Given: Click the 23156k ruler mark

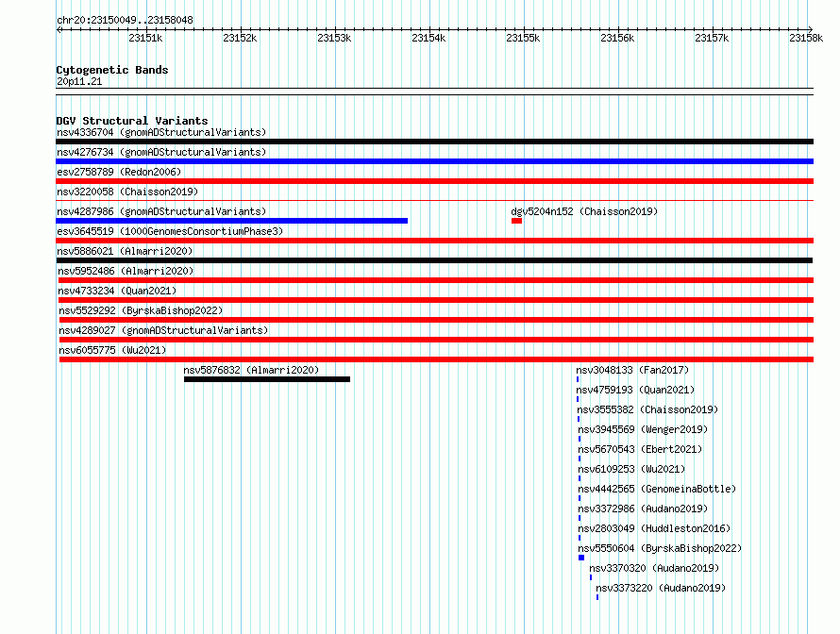Looking at the screenshot, I should 617,38.
